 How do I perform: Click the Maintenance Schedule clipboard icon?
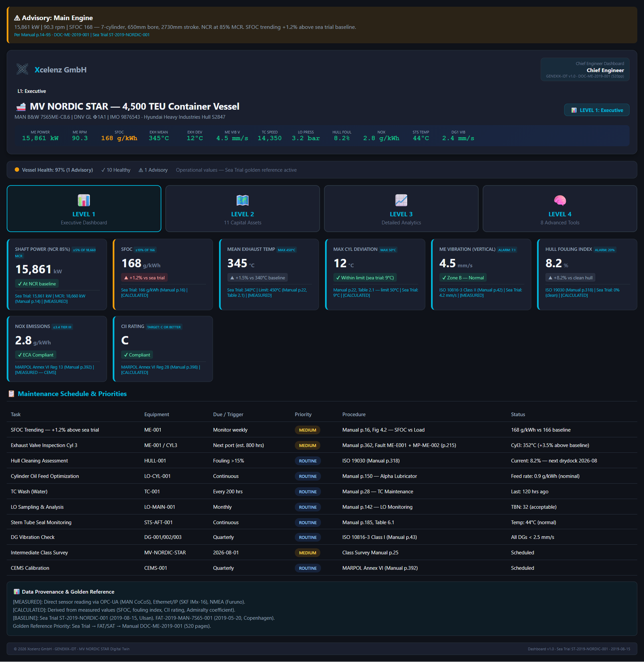pyautogui.click(x=11, y=394)
